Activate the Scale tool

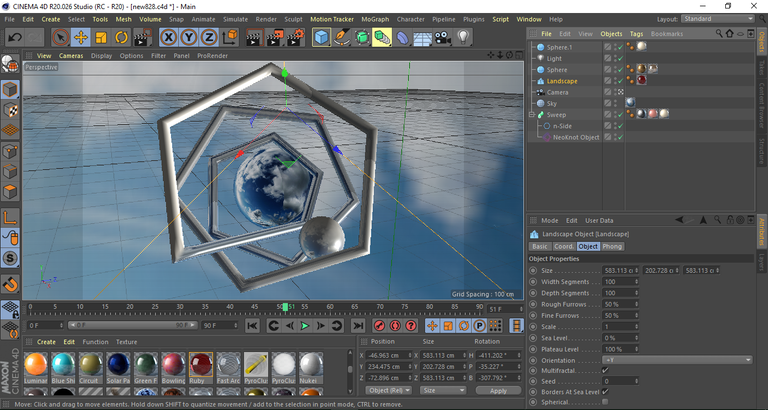click(101, 37)
